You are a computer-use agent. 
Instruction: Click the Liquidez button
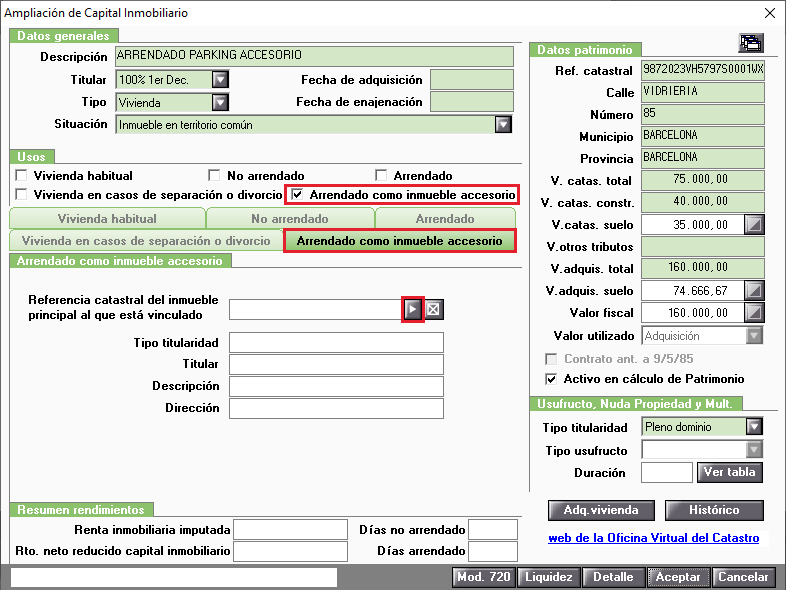[x=549, y=577]
